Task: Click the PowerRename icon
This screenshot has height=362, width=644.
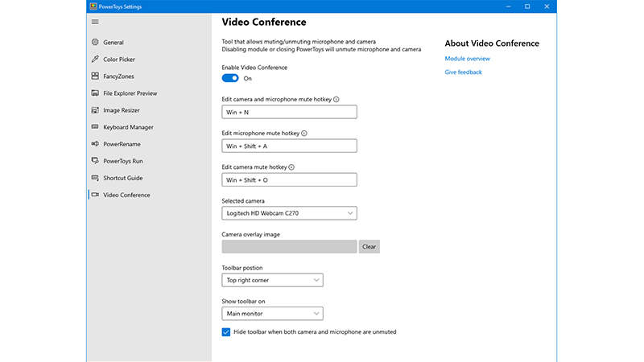Action: click(x=95, y=144)
